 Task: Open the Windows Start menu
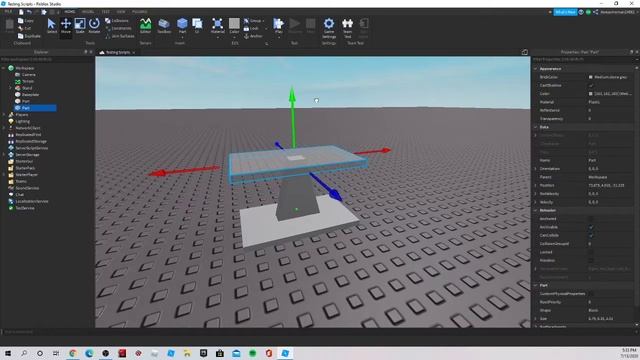tap(8, 353)
